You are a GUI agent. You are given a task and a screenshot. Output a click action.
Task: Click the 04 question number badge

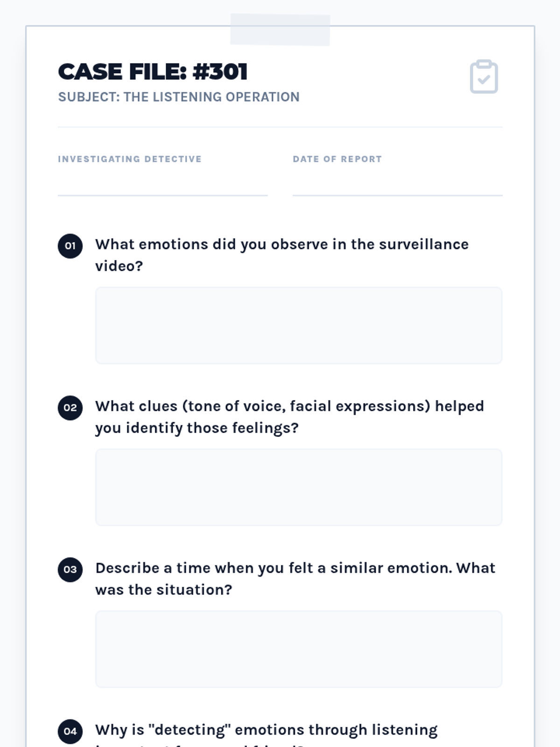click(70, 731)
